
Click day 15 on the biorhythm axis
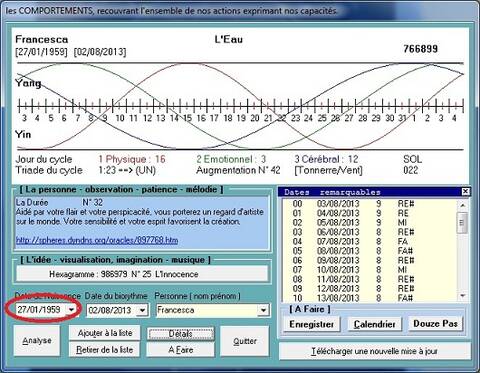[x=187, y=118]
